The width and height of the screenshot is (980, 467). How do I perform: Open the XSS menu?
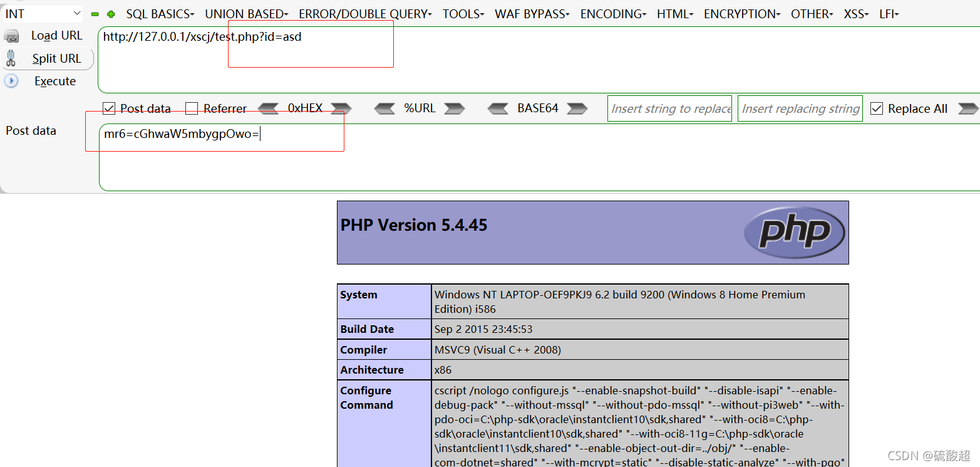pyautogui.click(x=857, y=14)
